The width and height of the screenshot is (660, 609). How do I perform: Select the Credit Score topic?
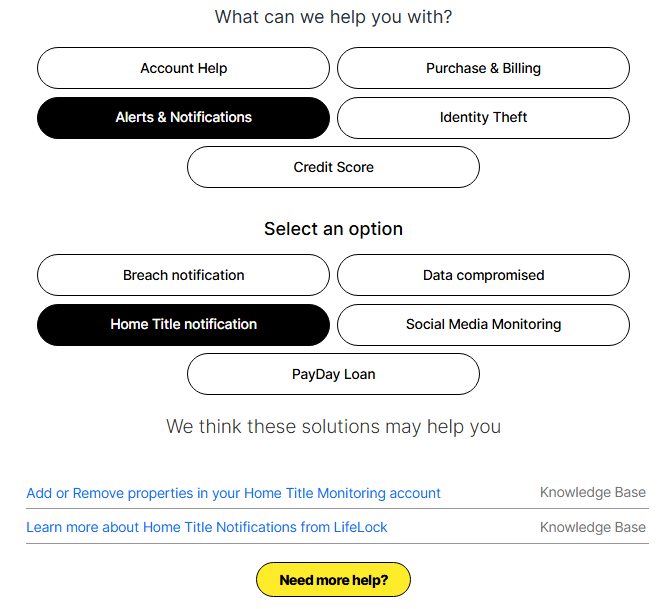(333, 167)
